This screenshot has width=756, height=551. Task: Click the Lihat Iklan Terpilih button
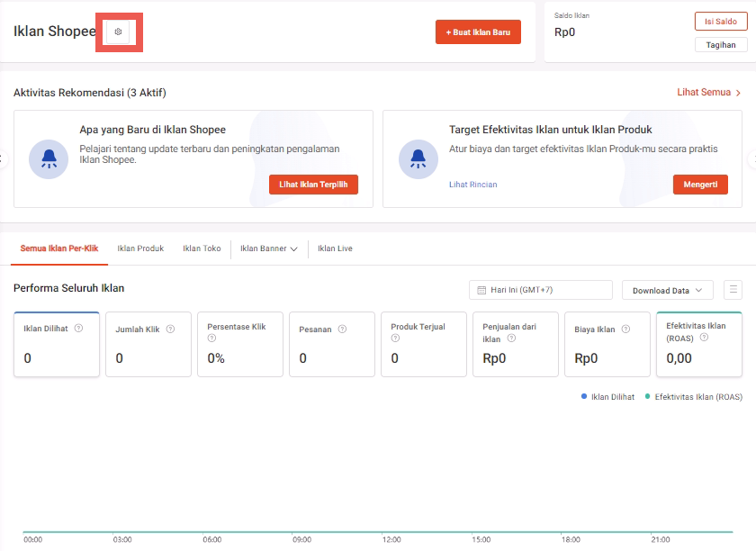coord(313,185)
